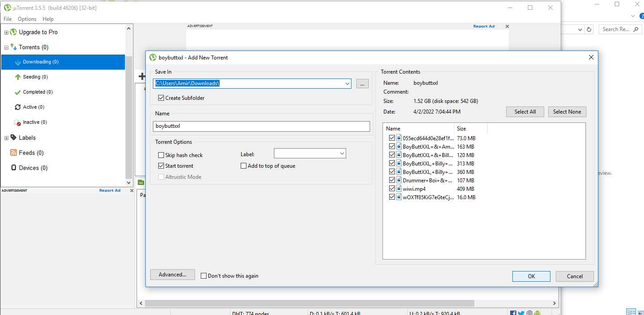Open the Options menu

(x=27, y=19)
